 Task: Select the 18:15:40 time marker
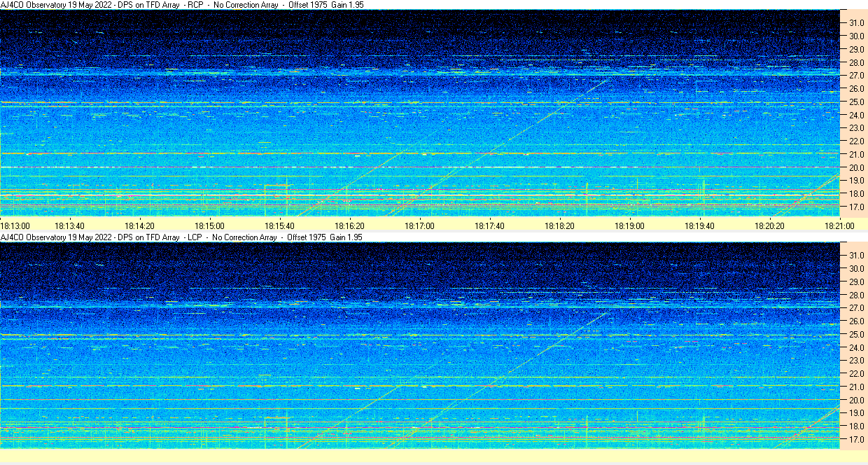(279, 225)
